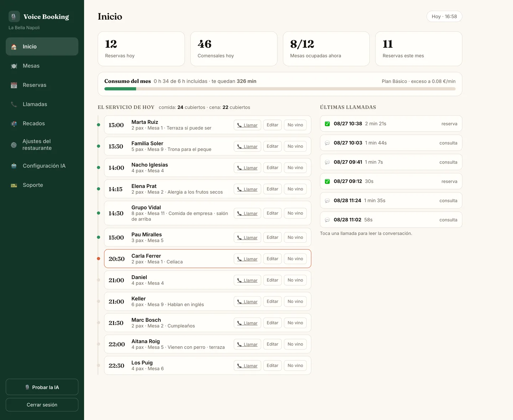Click the ticket icon beside Soporte

pyautogui.click(x=14, y=185)
